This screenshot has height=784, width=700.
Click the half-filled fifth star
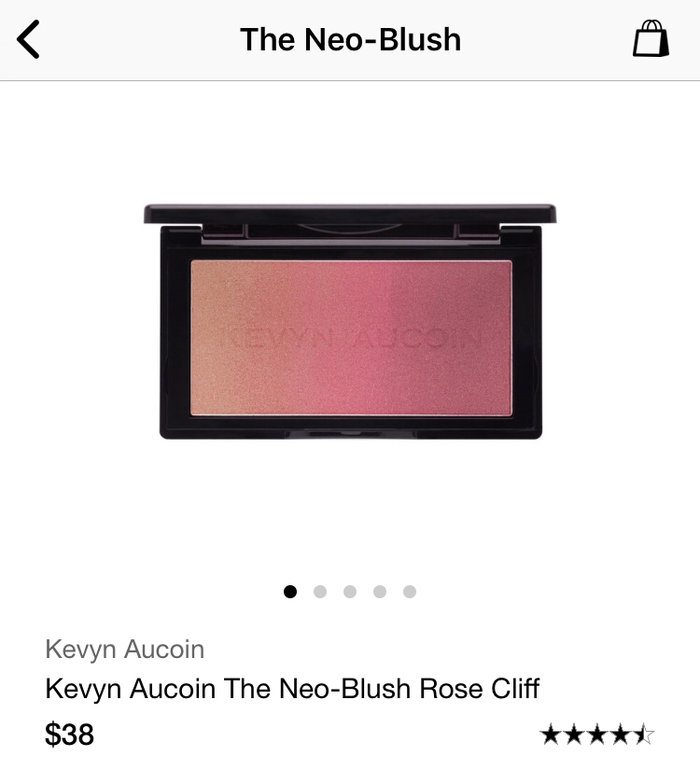tap(644, 735)
